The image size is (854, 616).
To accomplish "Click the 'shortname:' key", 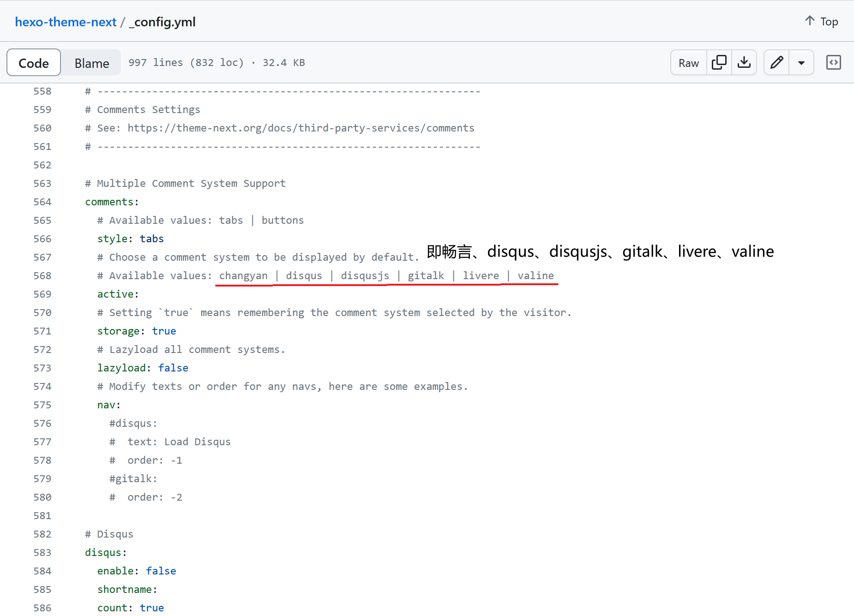I will point(127,590).
